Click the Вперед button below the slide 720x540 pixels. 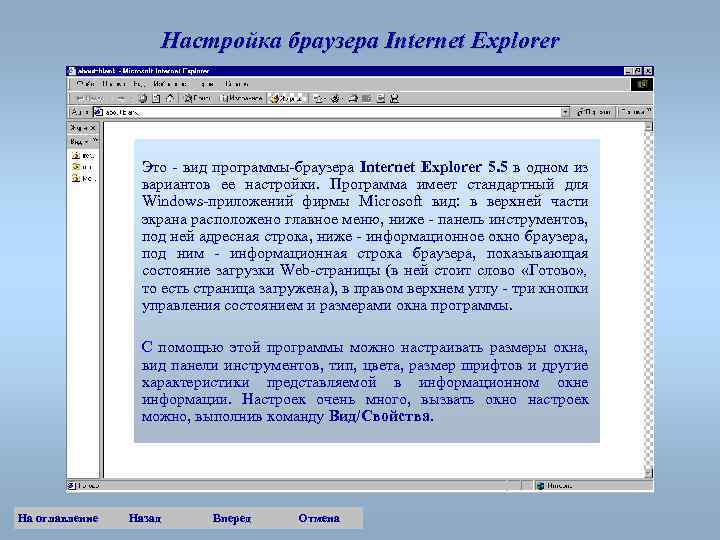pos(232,518)
